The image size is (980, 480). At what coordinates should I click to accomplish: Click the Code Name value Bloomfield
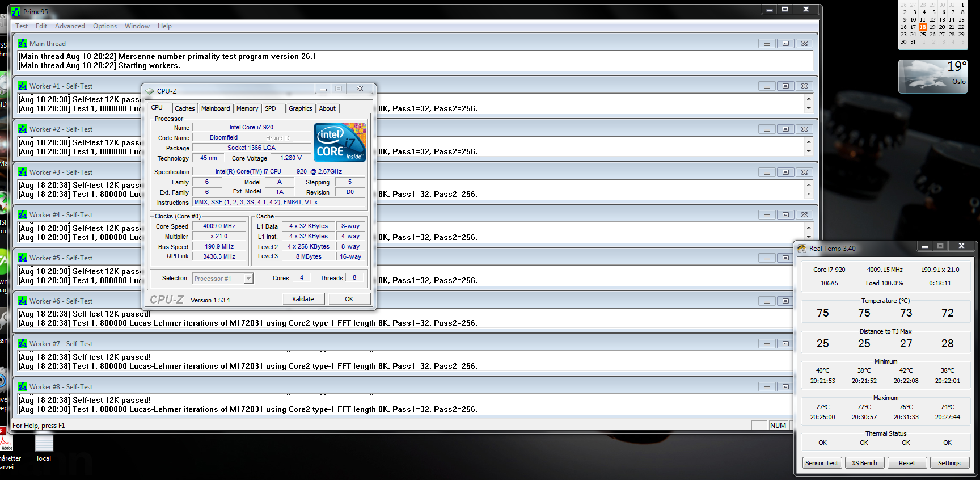click(223, 137)
